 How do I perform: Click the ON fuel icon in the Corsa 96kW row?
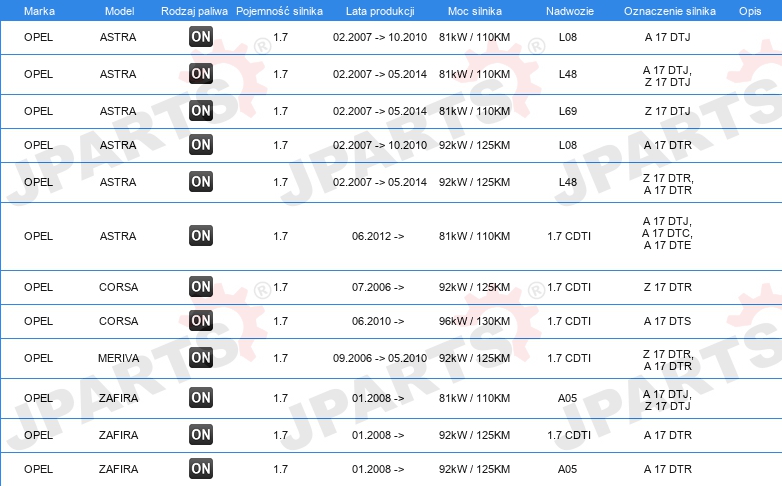click(x=201, y=320)
